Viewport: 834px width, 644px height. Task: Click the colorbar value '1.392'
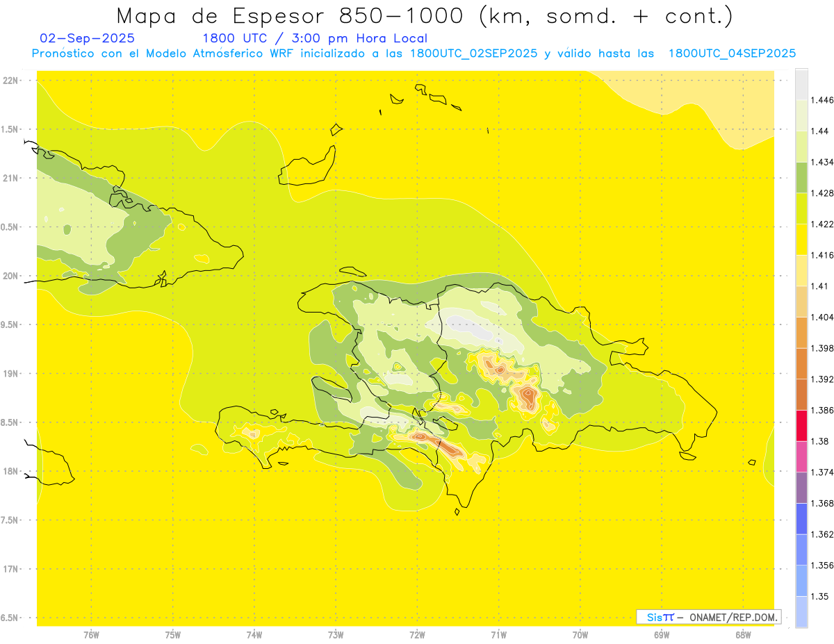[821, 379]
